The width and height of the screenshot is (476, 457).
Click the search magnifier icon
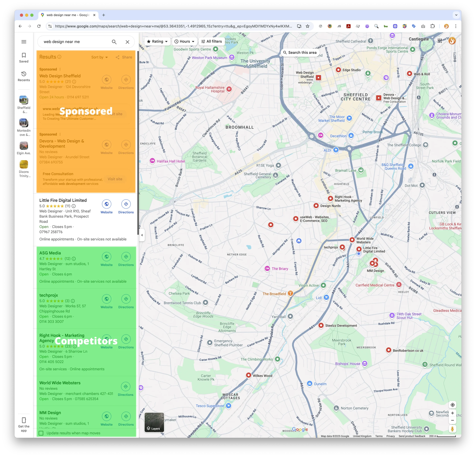[x=114, y=42]
